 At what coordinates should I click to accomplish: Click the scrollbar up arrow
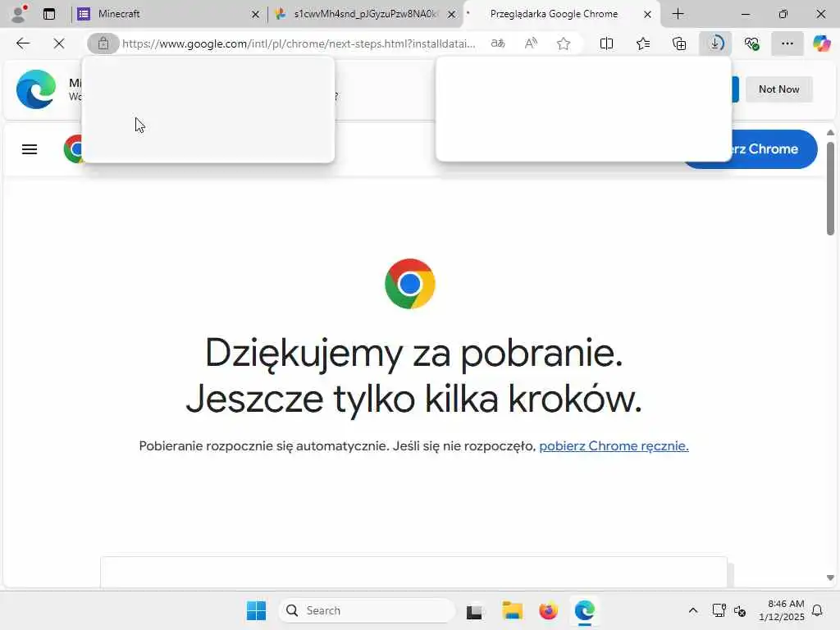830,132
